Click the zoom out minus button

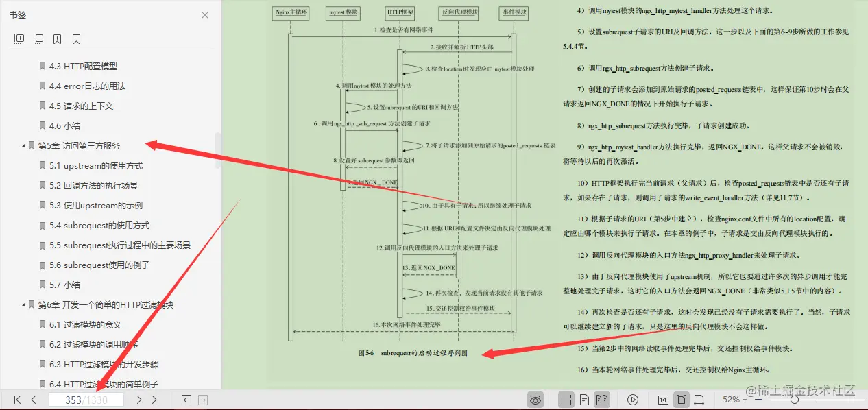pos(757,400)
